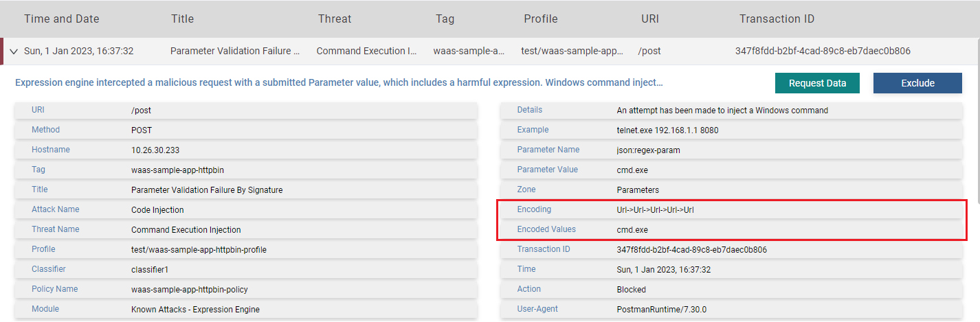This screenshot has width=980, height=322.
Task: Select the Profile column header
Action: [x=540, y=19]
